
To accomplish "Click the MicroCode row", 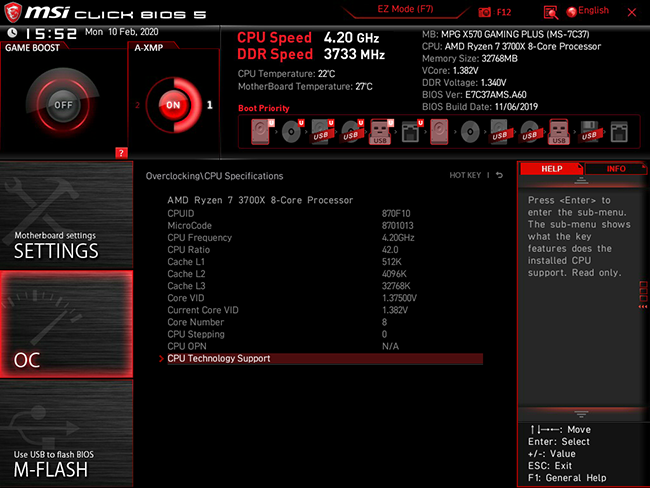I will coord(325,226).
